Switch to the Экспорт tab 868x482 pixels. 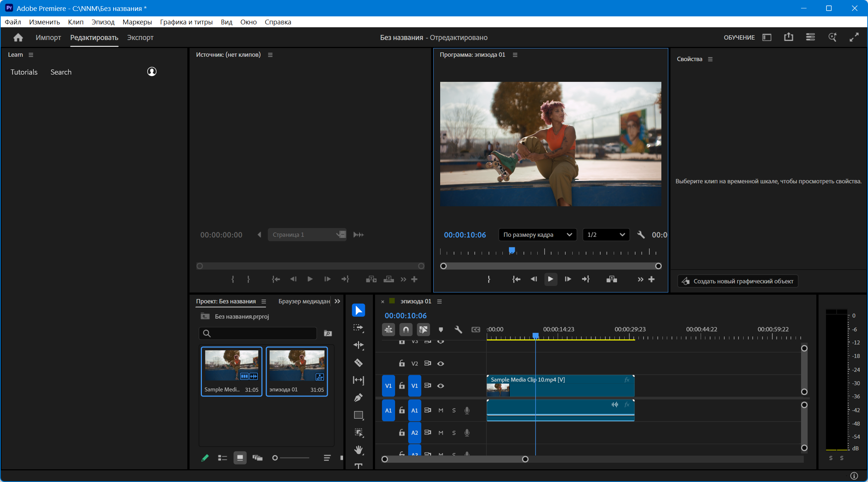pos(140,37)
